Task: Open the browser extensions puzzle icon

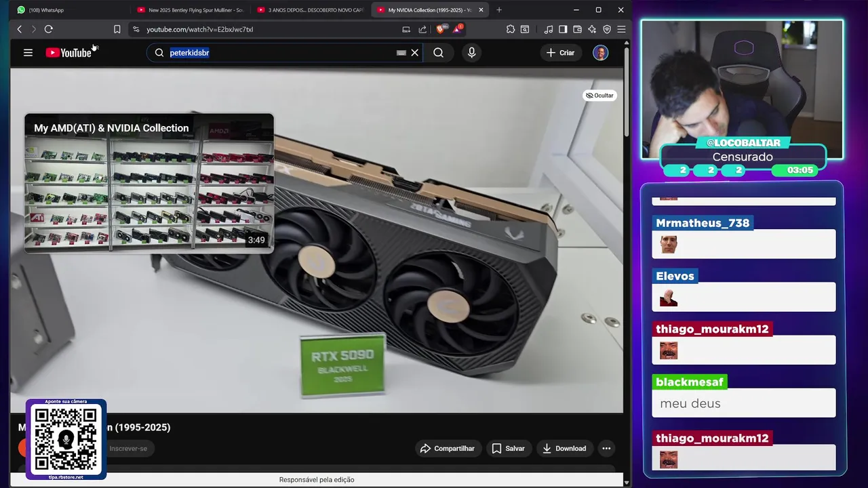Action: coord(511,29)
